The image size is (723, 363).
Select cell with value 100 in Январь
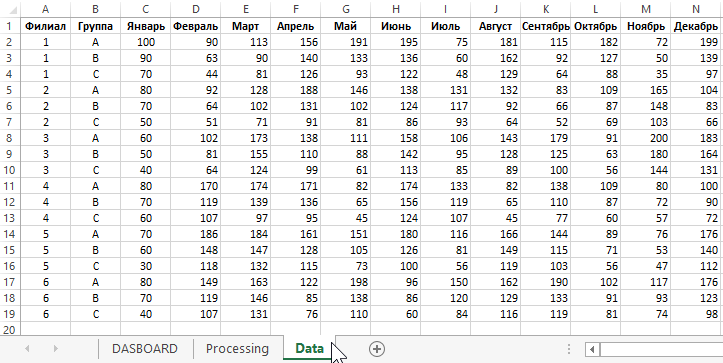coord(145,42)
